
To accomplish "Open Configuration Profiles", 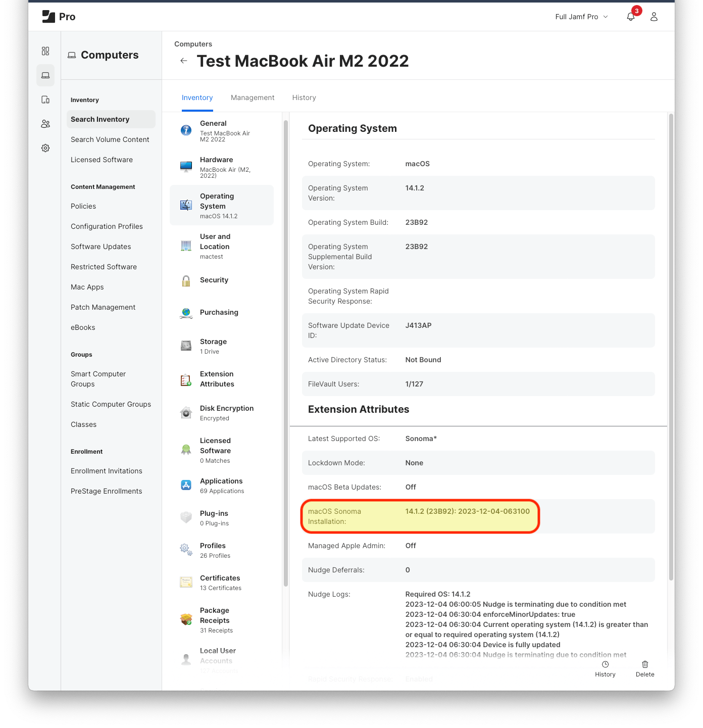I will tap(107, 226).
